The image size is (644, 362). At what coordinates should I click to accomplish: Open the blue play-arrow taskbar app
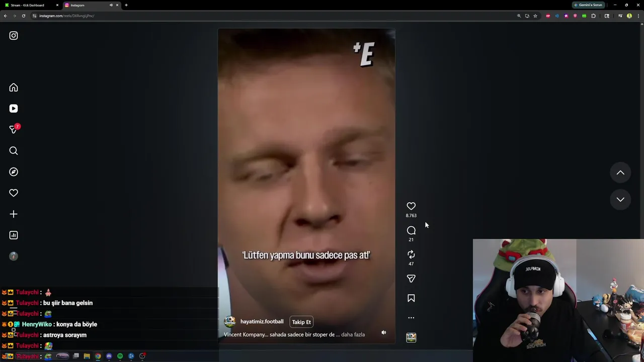pyautogui.click(x=131, y=356)
